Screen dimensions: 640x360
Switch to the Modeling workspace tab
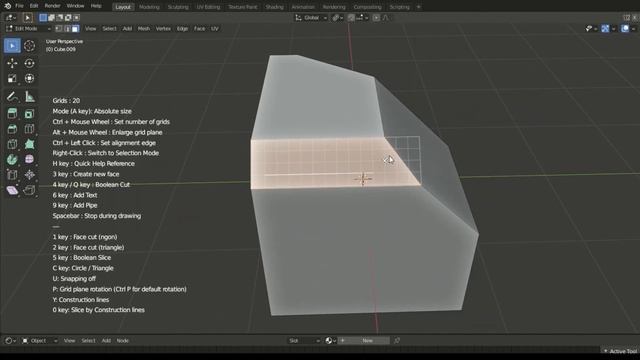point(149,7)
